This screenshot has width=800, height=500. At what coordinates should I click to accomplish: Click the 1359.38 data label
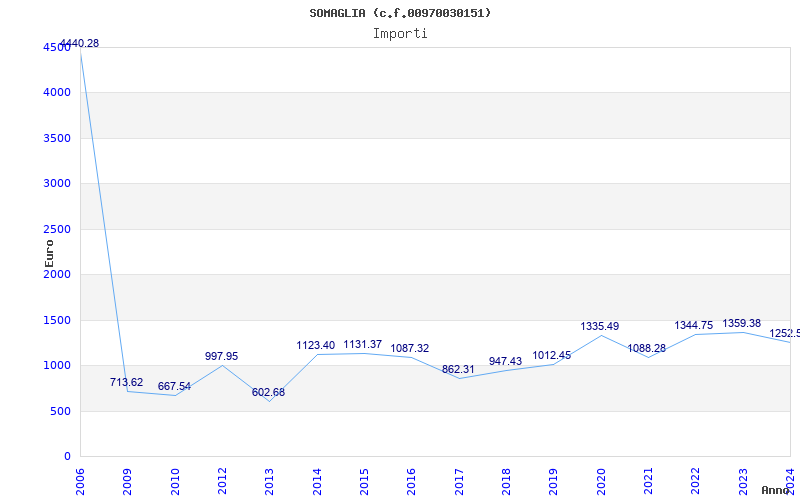741,323
